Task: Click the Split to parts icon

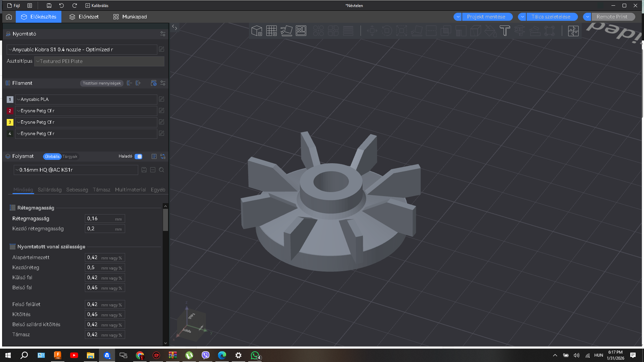Action: 333,31
